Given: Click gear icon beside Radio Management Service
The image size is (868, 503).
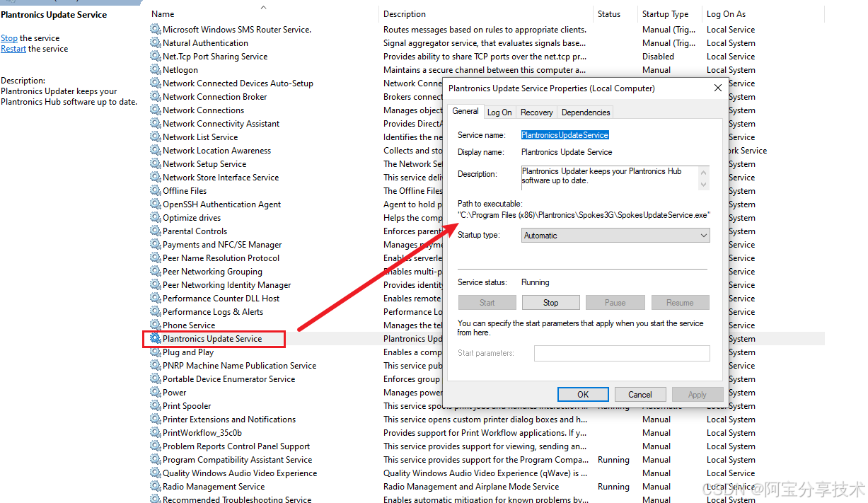Looking at the screenshot, I should [156, 487].
